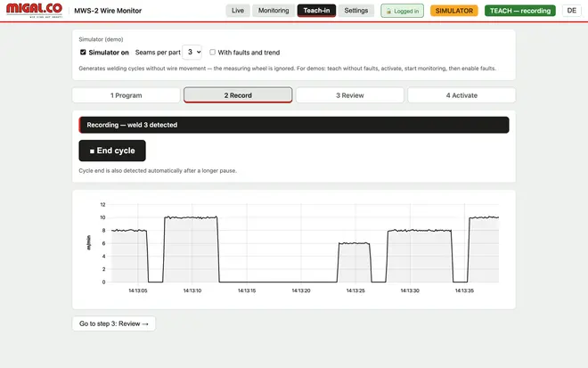Image resolution: width=588 pixels, height=368 pixels.
Task: Open the Live tab
Action: [238, 11]
